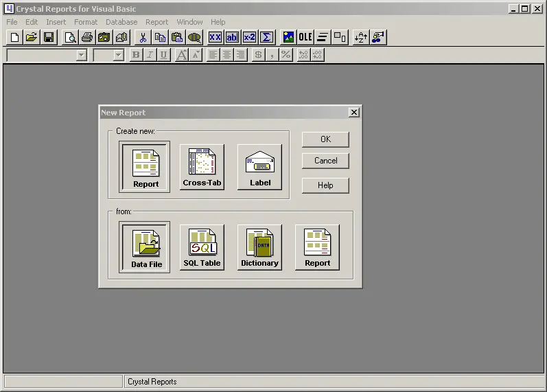Screen dimensions: 547x392
Task: Click the Insert line icon
Action: (x=323, y=37)
